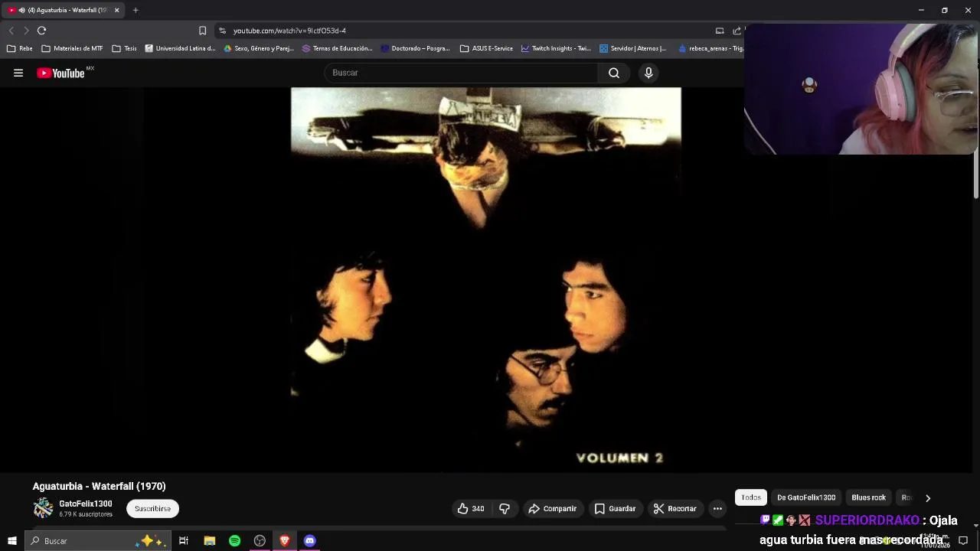The height and width of the screenshot is (551, 980).
Task: Select the Aguaturbia - Waterfall browser tab
Action: (x=64, y=10)
